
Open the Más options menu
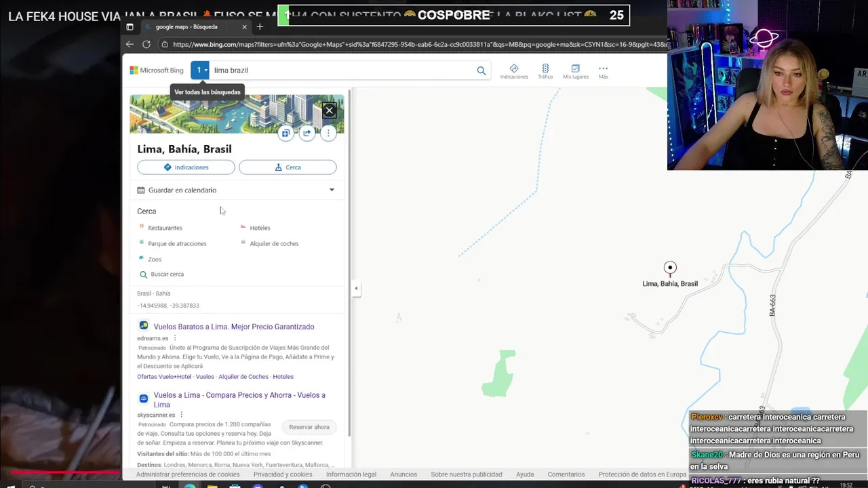click(603, 71)
